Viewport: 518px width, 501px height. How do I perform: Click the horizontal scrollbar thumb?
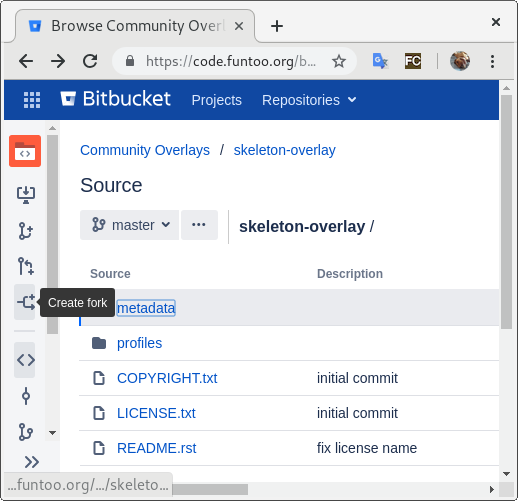click(210, 489)
